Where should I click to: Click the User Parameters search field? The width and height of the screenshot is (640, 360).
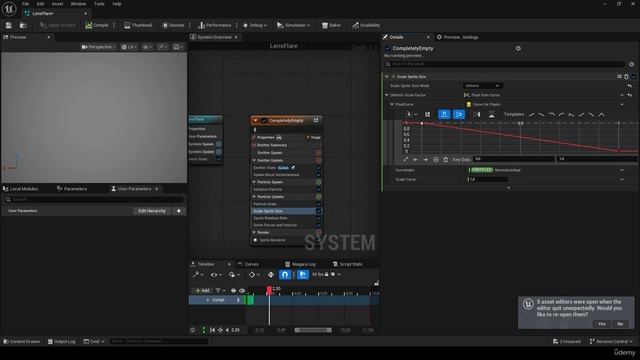(94, 199)
